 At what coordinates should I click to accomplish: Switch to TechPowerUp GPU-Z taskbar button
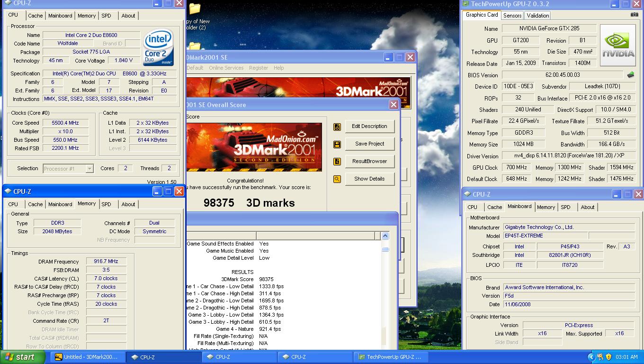tap(390, 357)
